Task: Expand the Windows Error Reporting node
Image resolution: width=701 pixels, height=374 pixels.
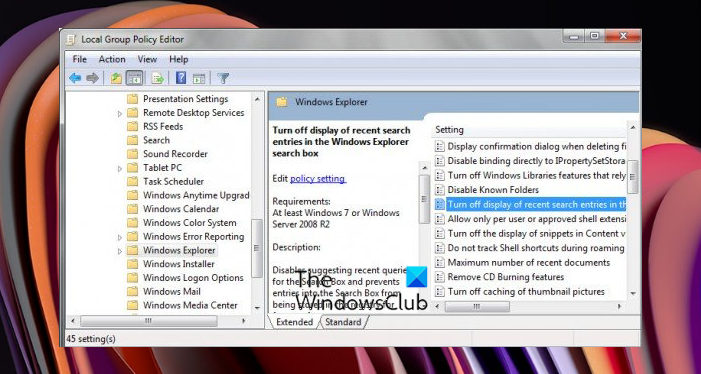Action: point(119,237)
